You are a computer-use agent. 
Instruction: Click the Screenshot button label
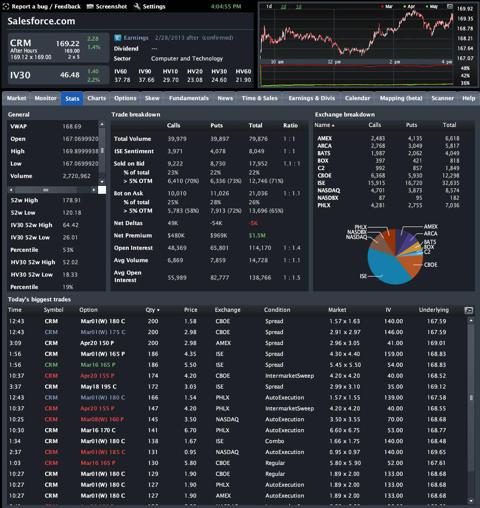click(x=111, y=6)
